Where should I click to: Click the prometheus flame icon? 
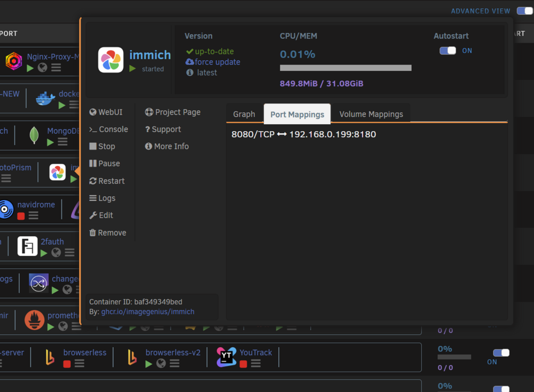pyautogui.click(x=34, y=320)
